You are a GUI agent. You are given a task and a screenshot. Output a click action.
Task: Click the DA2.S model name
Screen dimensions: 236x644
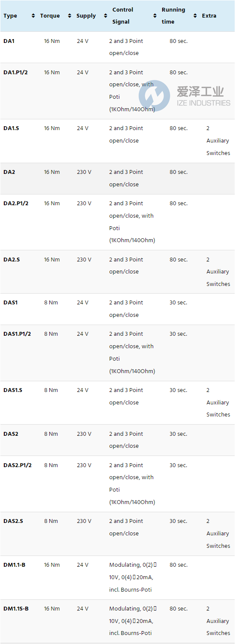pyautogui.click(x=12, y=260)
